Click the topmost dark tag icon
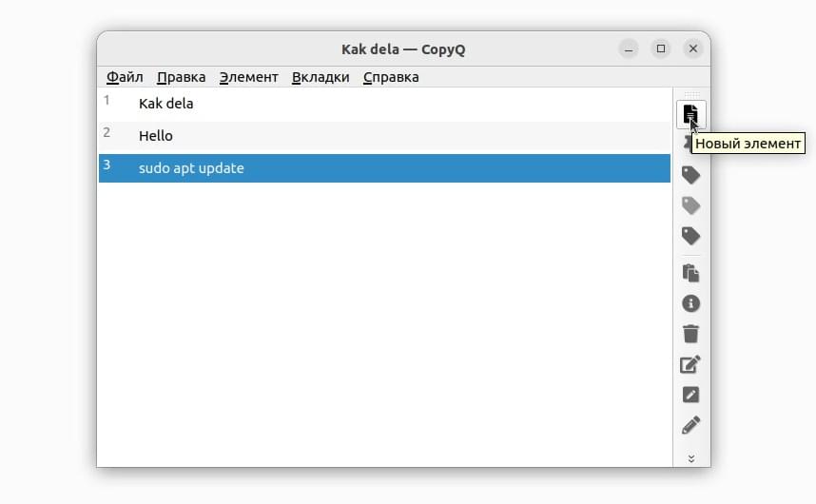 (x=690, y=175)
